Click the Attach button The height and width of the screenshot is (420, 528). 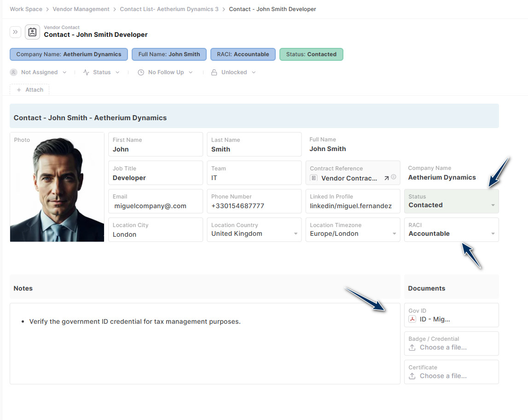point(29,90)
